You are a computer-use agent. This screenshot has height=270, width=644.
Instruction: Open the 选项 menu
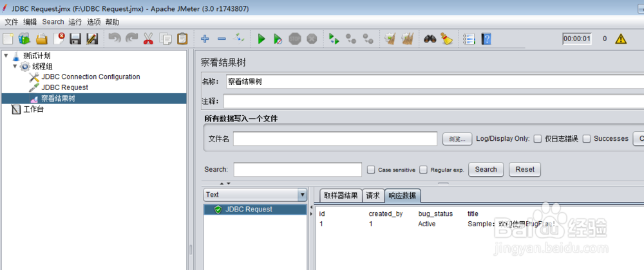tap(93, 22)
